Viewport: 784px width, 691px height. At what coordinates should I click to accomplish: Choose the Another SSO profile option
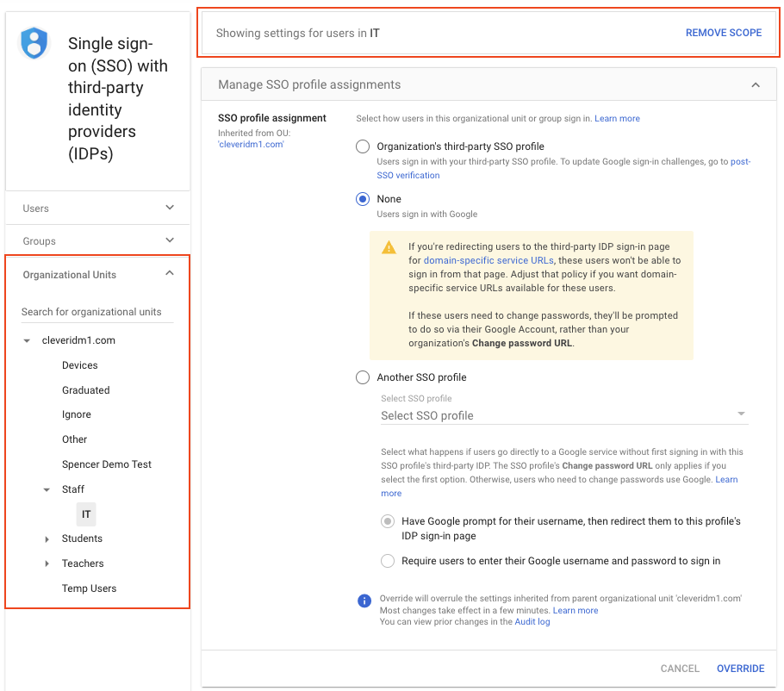pos(363,377)
